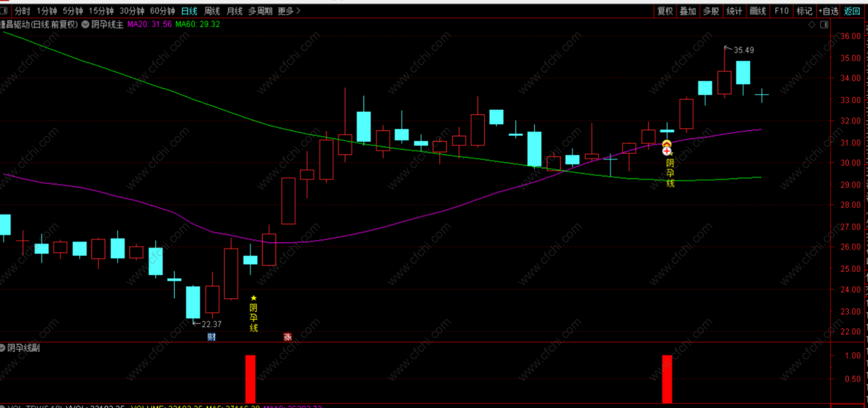Open 阴孕线副 sub-indicator dropdown arrow
868x408 pixels.
click(3, 348)
